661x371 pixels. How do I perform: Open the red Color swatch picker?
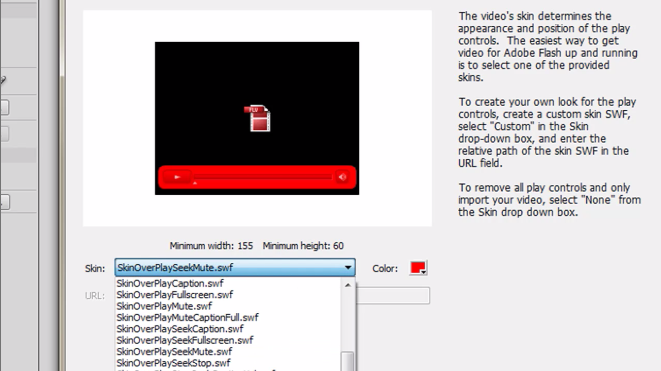(x=418, y=268)
